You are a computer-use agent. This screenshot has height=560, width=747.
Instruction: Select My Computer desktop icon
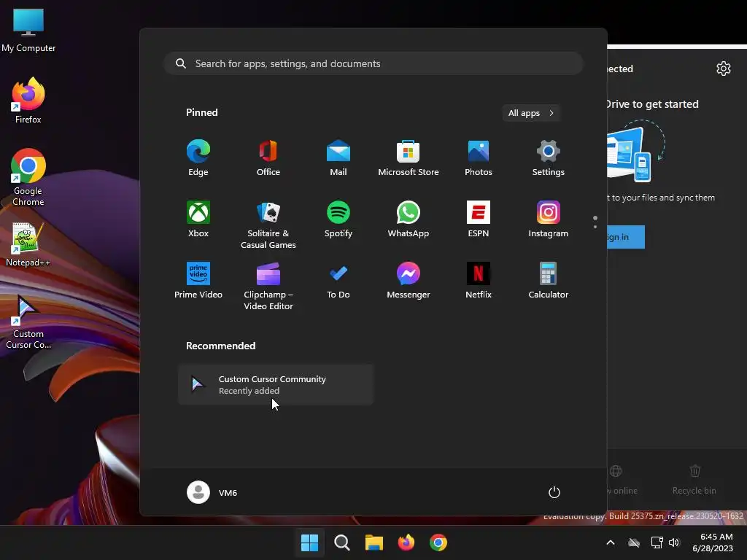(28, 31)
